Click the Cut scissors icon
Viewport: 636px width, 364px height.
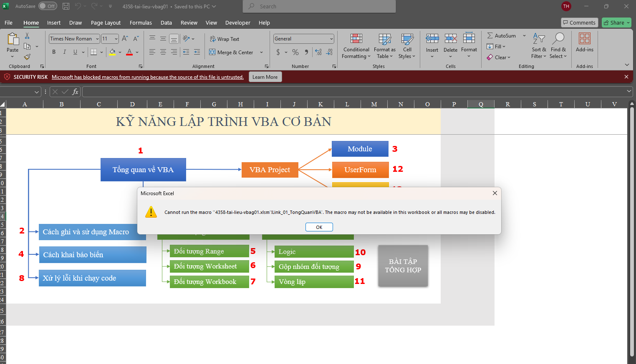27,36
